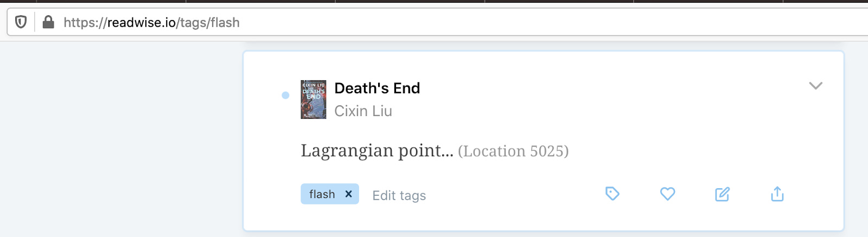Open the tracking protection shield icon
Screen dimensions: 868x237
coord(21,22)
